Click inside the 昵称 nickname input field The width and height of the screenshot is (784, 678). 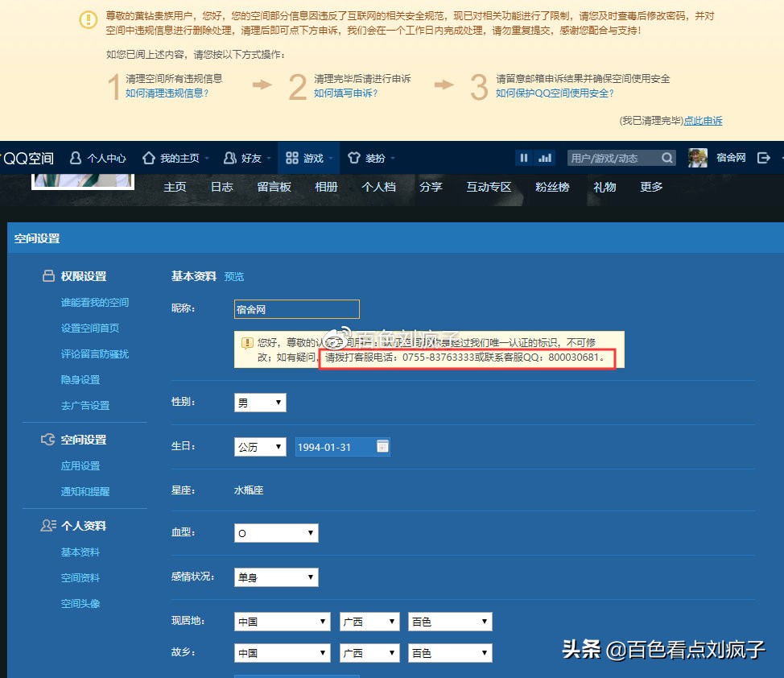296,308
